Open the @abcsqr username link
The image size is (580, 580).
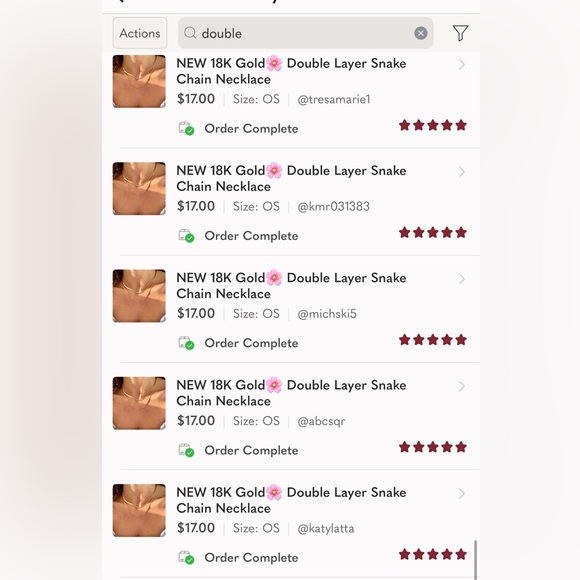click(321, 421)
